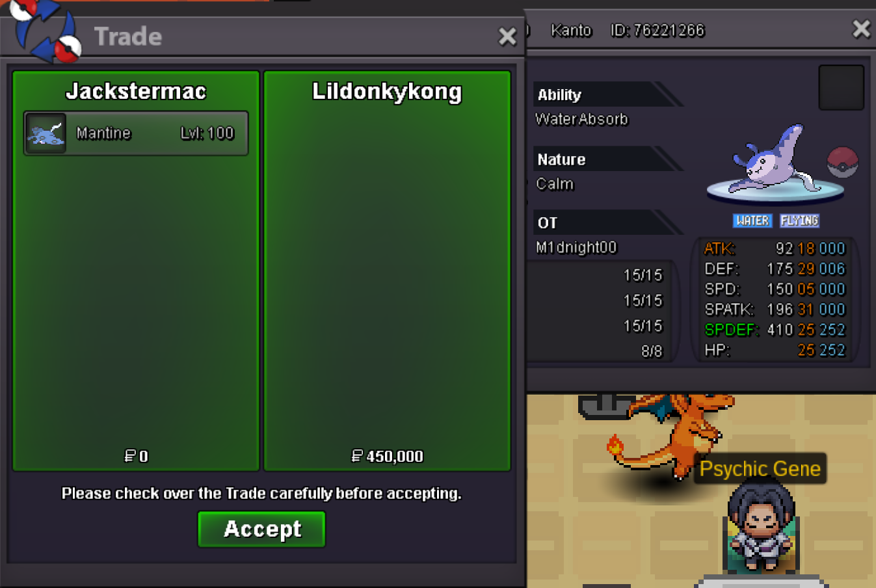The image size is (876, 588).
Task: Click the Psychic Gene NPC character
Action: (x=761, y=527)
